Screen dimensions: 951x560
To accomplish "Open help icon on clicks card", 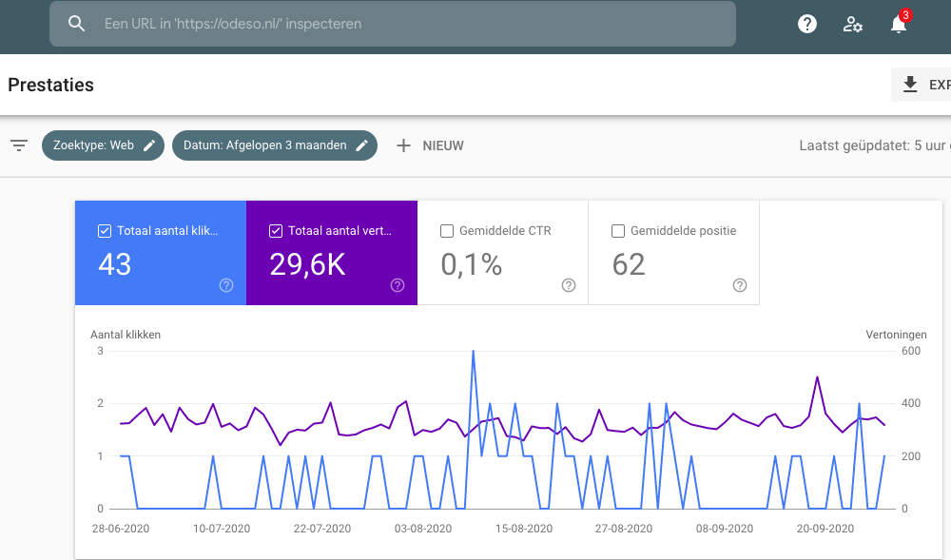I will pos(226,285).
